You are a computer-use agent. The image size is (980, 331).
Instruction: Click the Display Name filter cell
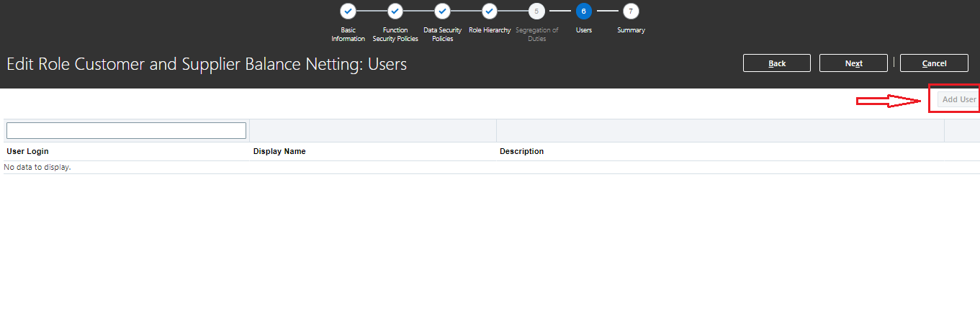coord(373,130)
